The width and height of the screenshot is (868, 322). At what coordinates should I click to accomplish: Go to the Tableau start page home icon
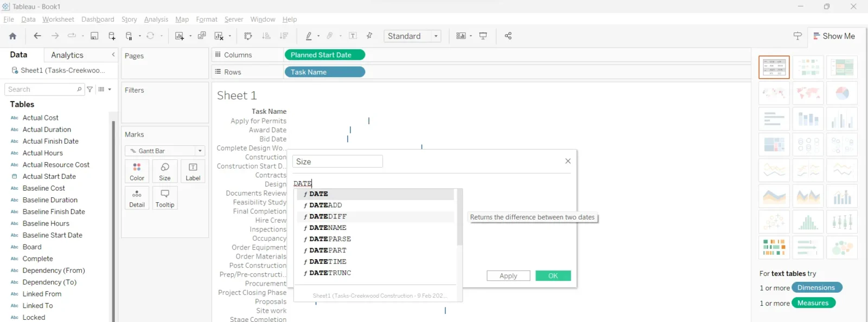(12, 36)
